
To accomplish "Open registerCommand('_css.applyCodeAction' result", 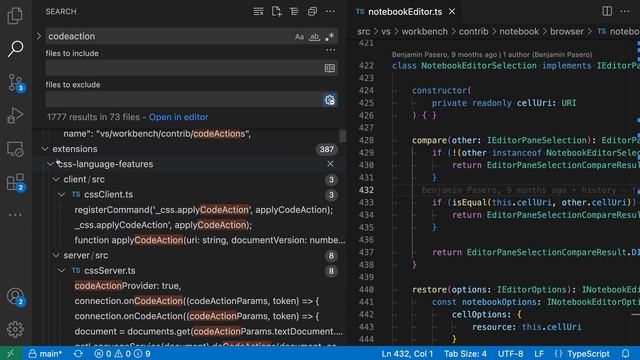I will pyautogui.click(x=203, y=210).
